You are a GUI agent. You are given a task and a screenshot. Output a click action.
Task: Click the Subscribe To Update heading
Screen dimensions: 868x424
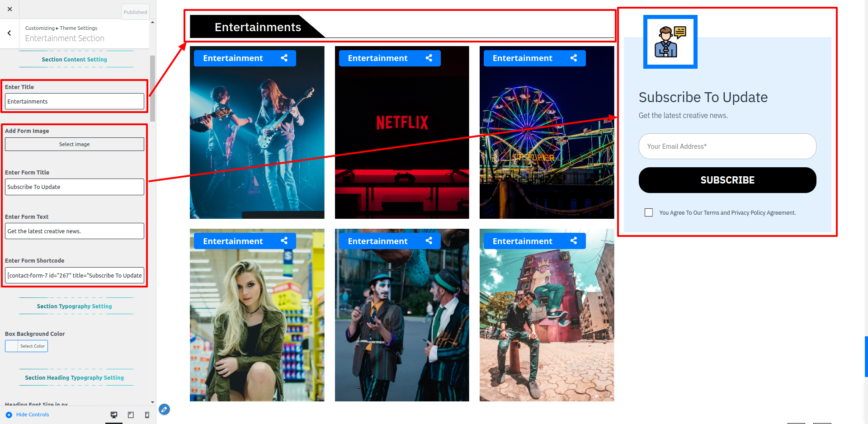703,97
